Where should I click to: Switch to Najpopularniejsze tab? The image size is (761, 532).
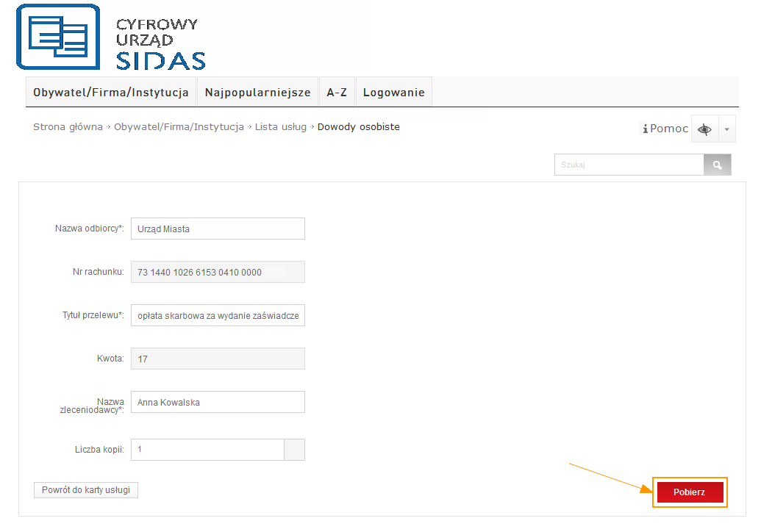click(x=257, y=93)
